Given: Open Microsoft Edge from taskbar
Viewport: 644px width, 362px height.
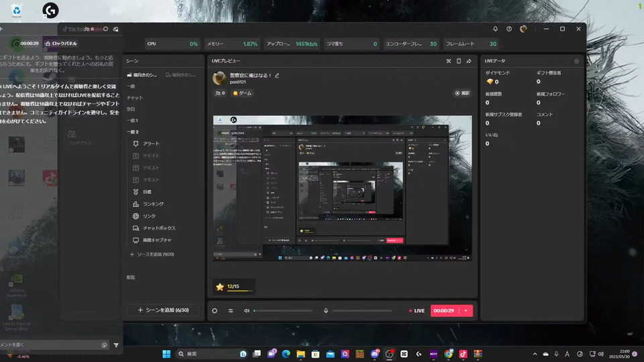Looking at the screenshot, I should pos(286,354).
